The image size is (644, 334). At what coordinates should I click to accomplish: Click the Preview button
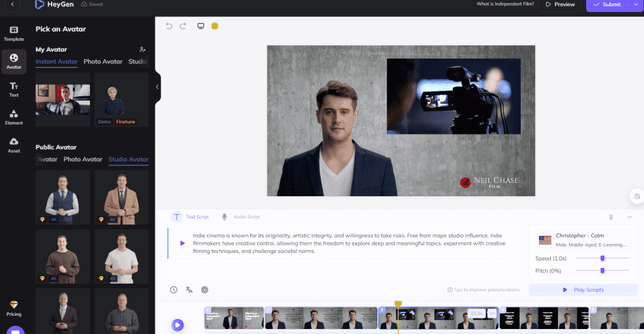pyautogui.click(x=560, y=4)
